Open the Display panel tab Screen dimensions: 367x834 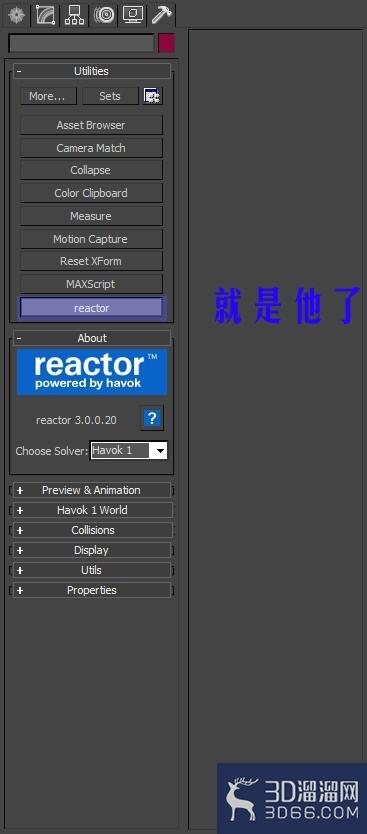[x=132, y=15]
